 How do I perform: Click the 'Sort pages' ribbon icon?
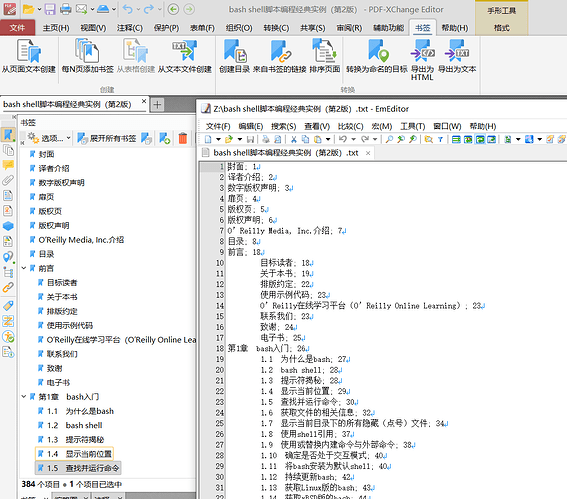click(x=324, y=56)
